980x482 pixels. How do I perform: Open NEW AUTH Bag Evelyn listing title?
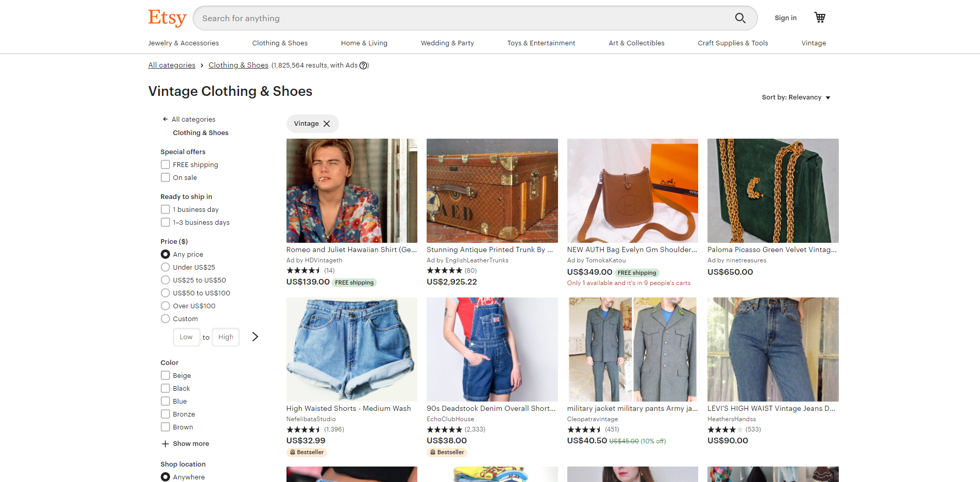[632, 250]
